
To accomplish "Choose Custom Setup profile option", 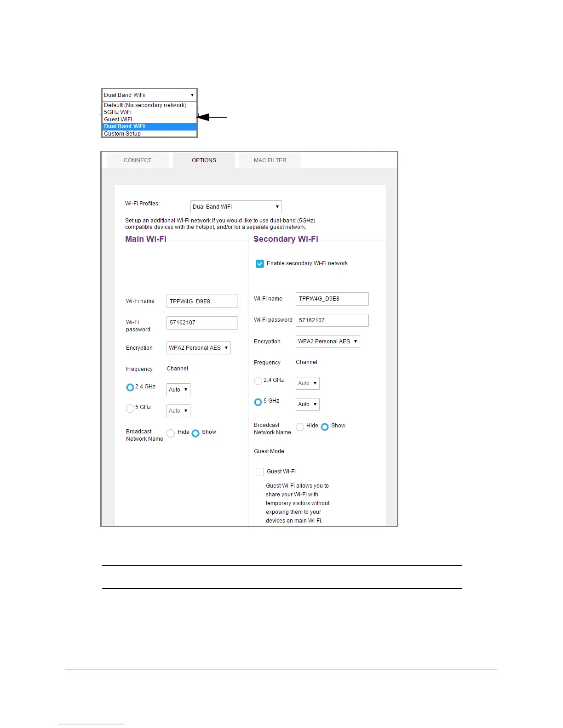I will coord(149,134).
